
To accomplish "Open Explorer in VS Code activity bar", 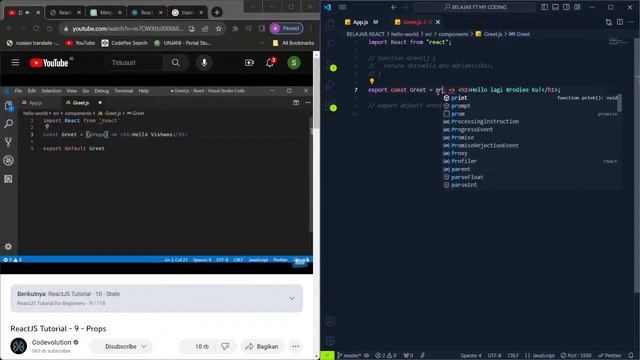I will 330,24.
